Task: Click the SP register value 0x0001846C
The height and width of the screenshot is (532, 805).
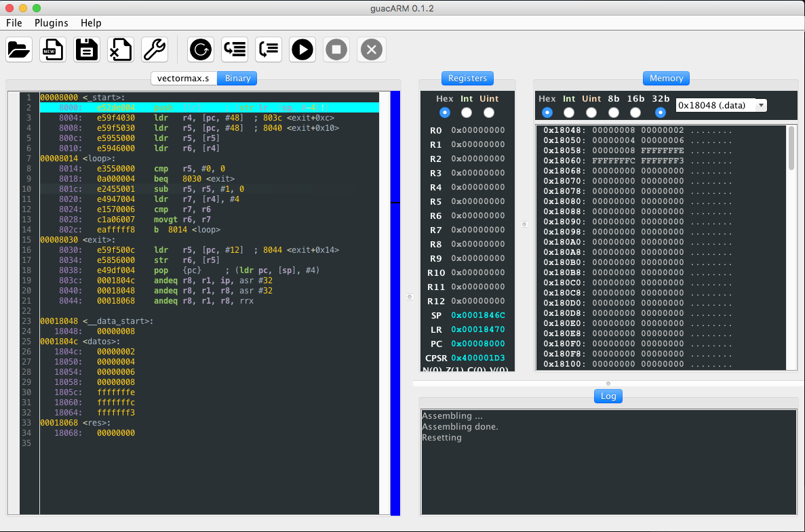Action: tap(478, 315)
